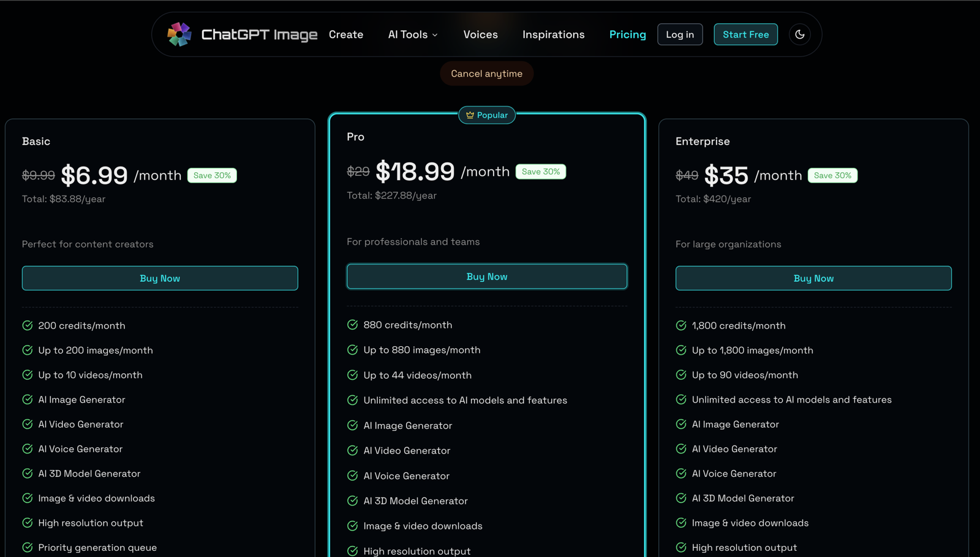Click the Pro plan Unlimited access checkmark
Image resolution: width=980 pixels, height=557 pixels.
352,400
